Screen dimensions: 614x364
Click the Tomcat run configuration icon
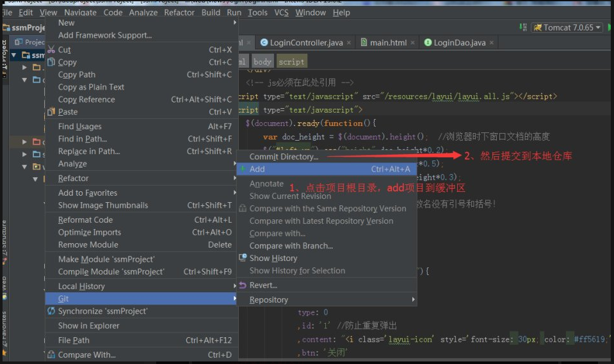point(538,28)
